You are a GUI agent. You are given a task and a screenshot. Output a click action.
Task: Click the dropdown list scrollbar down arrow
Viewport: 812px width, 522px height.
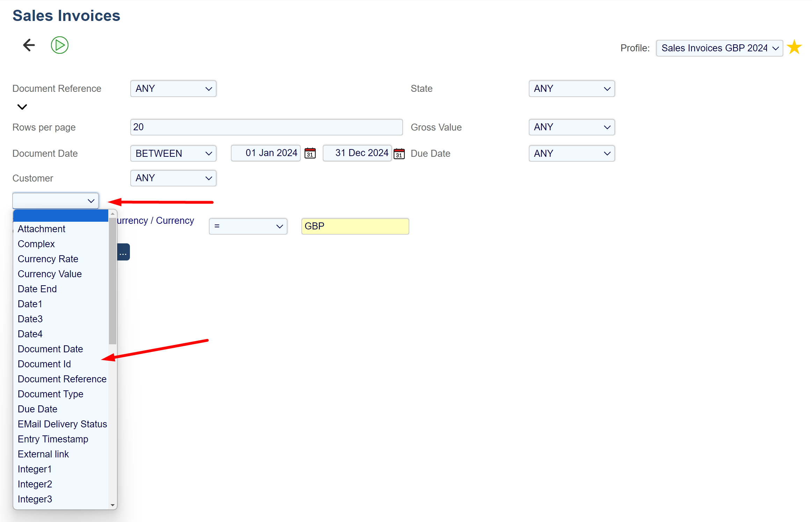coord(112,505)
